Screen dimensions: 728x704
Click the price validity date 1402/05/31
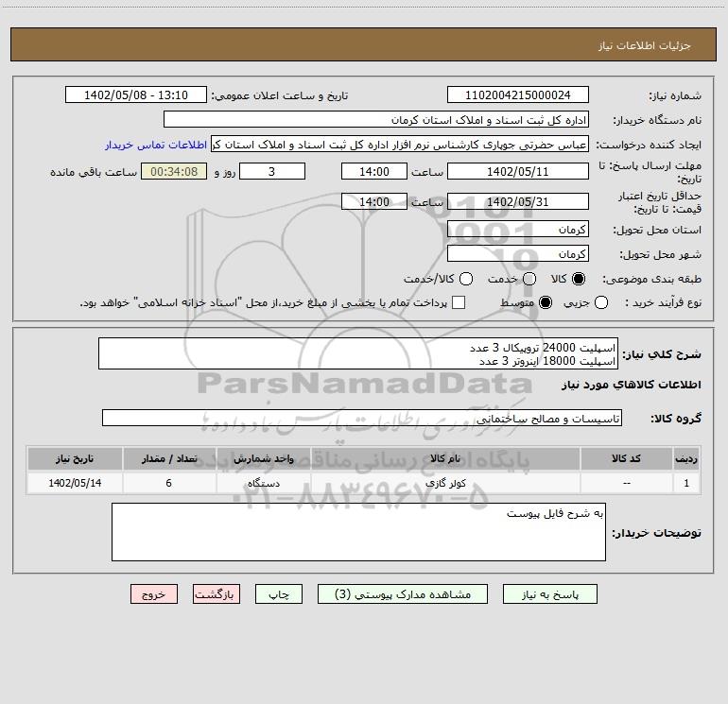click(518, 201)
